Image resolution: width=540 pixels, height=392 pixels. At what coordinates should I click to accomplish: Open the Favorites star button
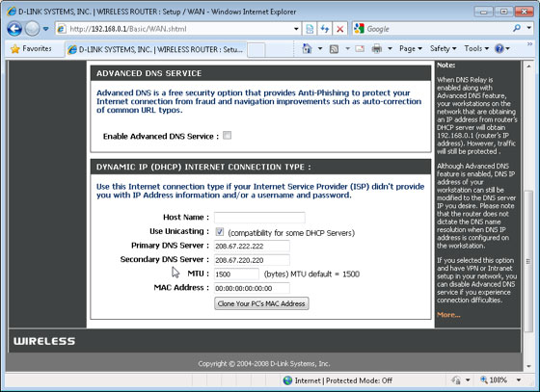click(x=31, y=48)
